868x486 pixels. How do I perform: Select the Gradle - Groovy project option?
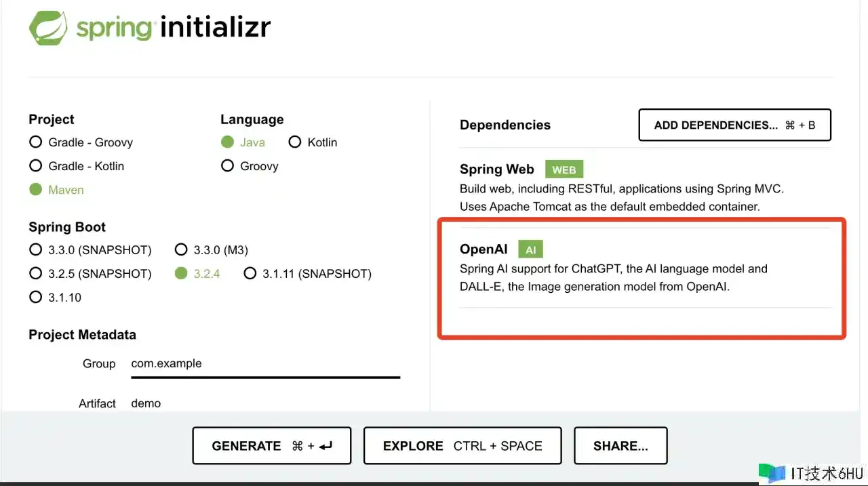coord(81,142)
